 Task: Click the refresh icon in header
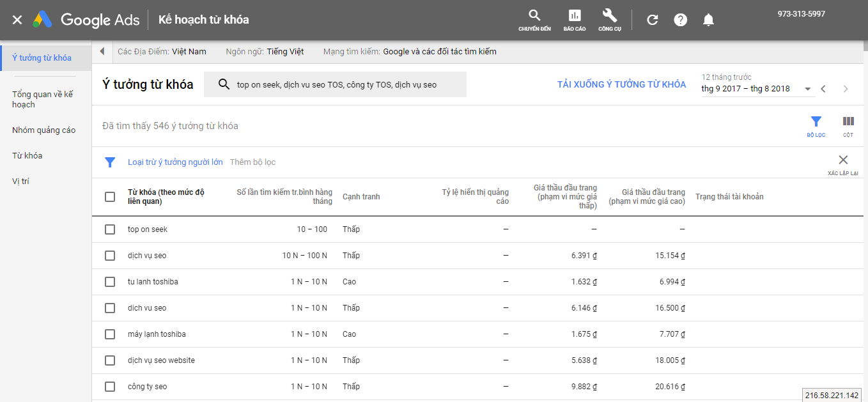[x=652, y=20]
